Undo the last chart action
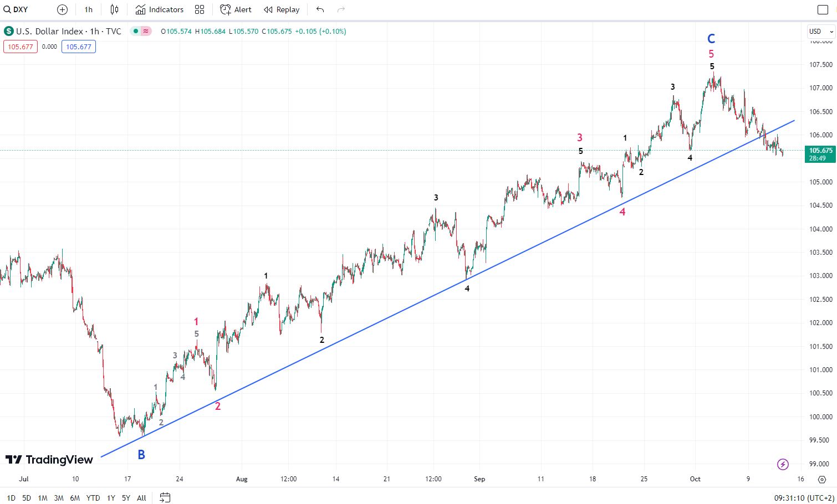This screenshot has width=837, height=504. (320, 9)
